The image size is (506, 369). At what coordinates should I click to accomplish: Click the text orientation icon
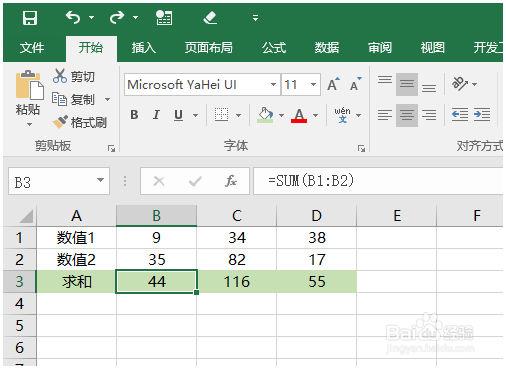460,84
